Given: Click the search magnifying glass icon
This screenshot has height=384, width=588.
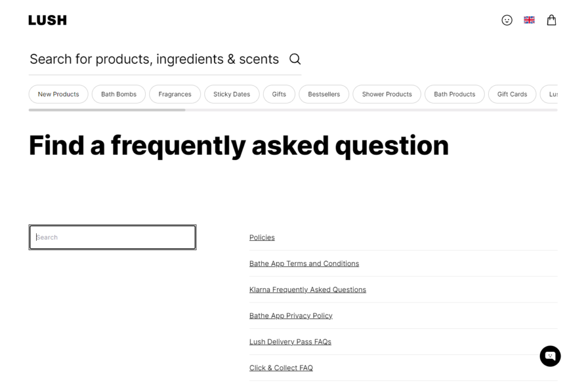Looking at the screenshot, I should pos(295,59).
